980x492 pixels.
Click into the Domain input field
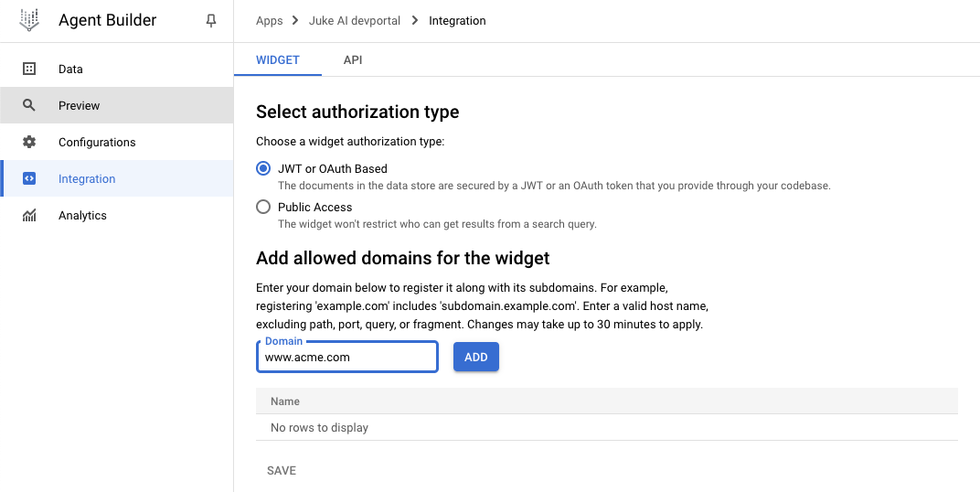(x=346, y=357)
